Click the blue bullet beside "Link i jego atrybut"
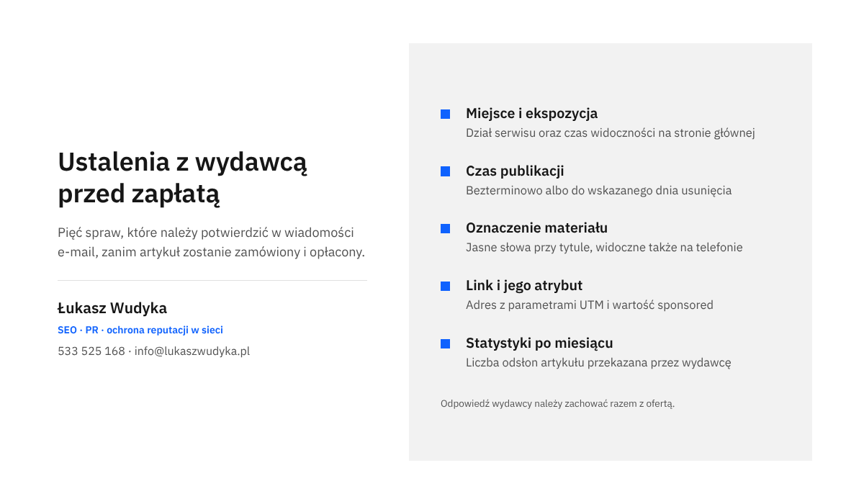Viewport: 864px width, 504px height. point(445,286)
